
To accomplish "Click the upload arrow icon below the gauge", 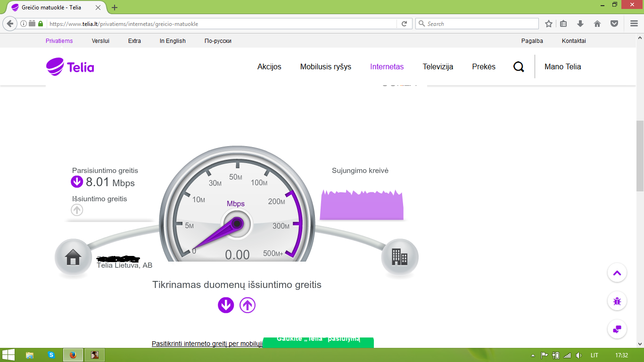I will tap(248, 305).
